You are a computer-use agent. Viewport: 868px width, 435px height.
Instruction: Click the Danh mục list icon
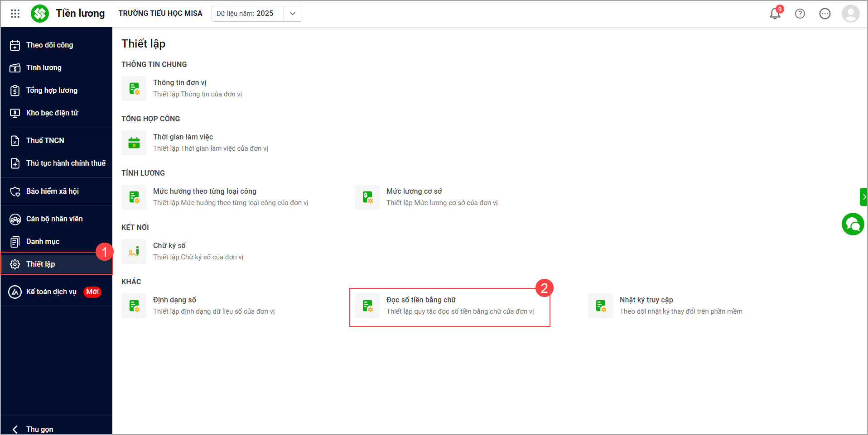15,242
